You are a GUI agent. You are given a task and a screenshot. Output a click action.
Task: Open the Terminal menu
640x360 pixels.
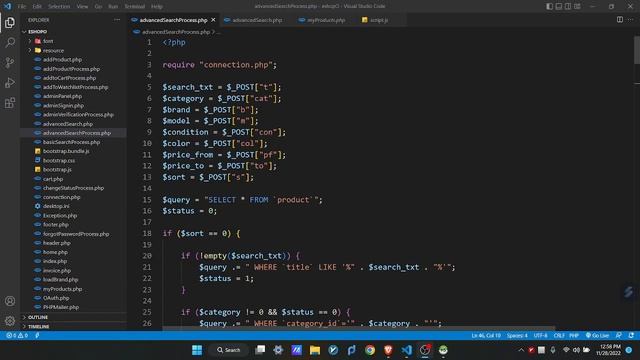[135, 6]
